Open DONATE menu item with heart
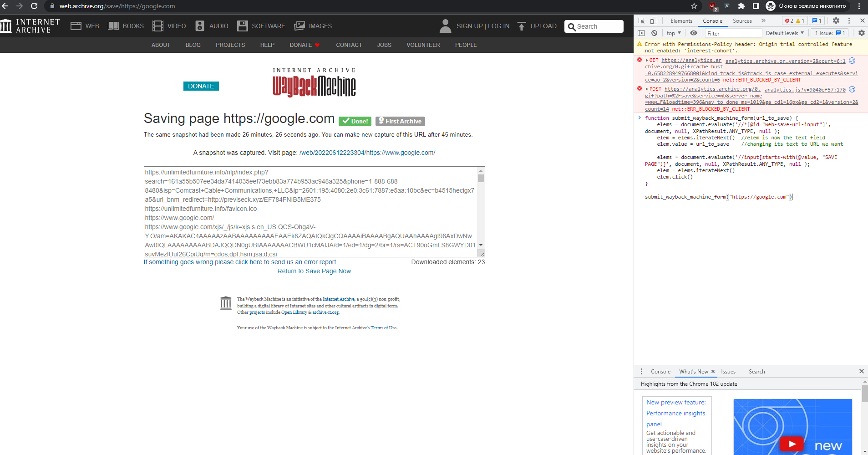Screen dimensions: 868x455 [305, 45]
